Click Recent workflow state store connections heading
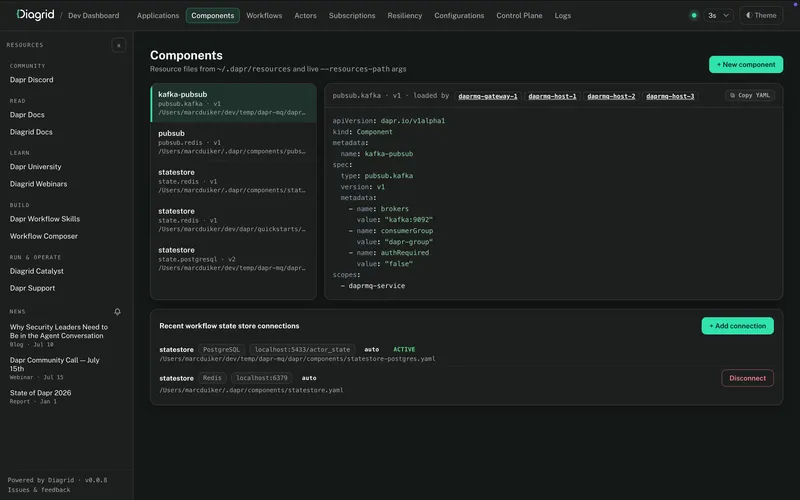This screenshot has height=500, width=800. (x=229, y=326)
